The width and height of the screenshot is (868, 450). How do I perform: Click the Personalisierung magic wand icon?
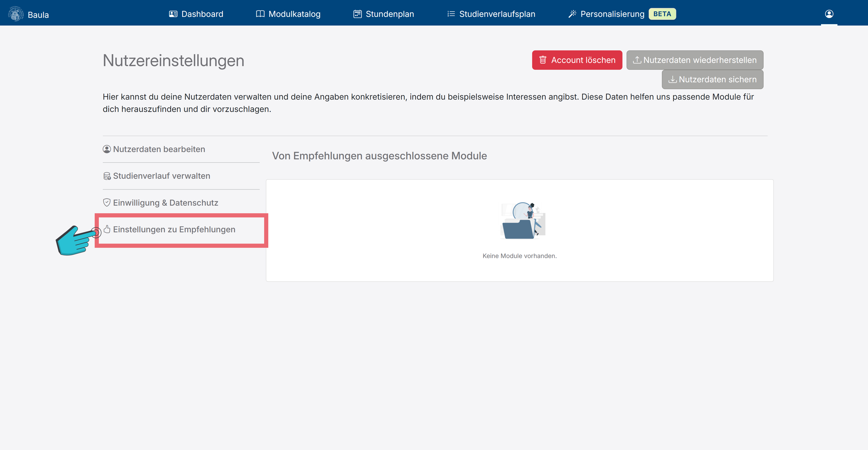(x=572, y=14)
